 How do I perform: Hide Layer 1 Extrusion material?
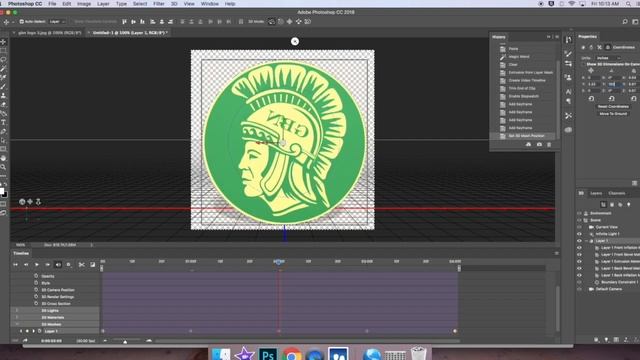[579, 262]
